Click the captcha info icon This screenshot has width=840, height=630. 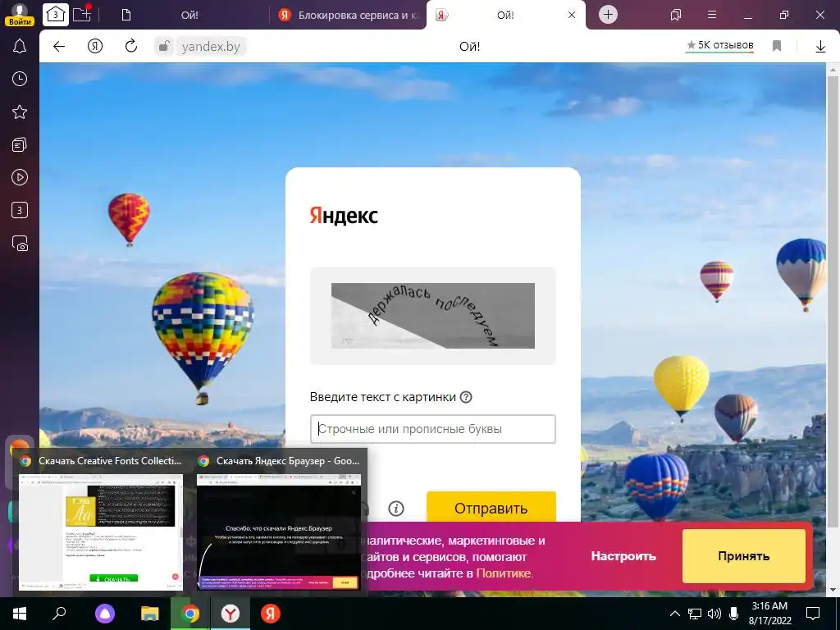point(396,509)
